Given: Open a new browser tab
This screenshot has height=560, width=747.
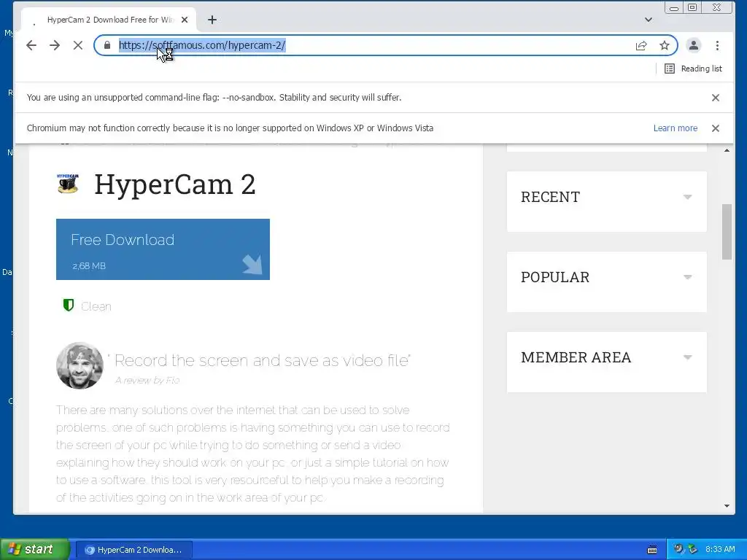Looking at the screenshot, I should coord(212,20).
